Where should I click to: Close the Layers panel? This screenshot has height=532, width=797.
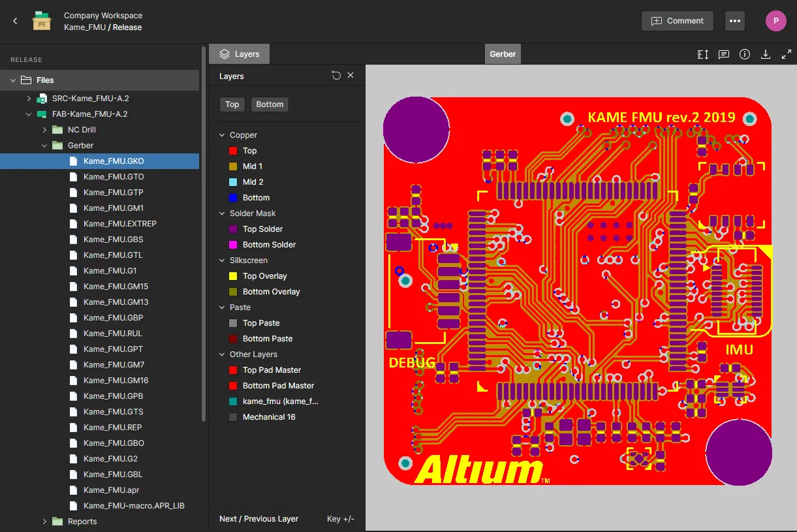(351, 76)
